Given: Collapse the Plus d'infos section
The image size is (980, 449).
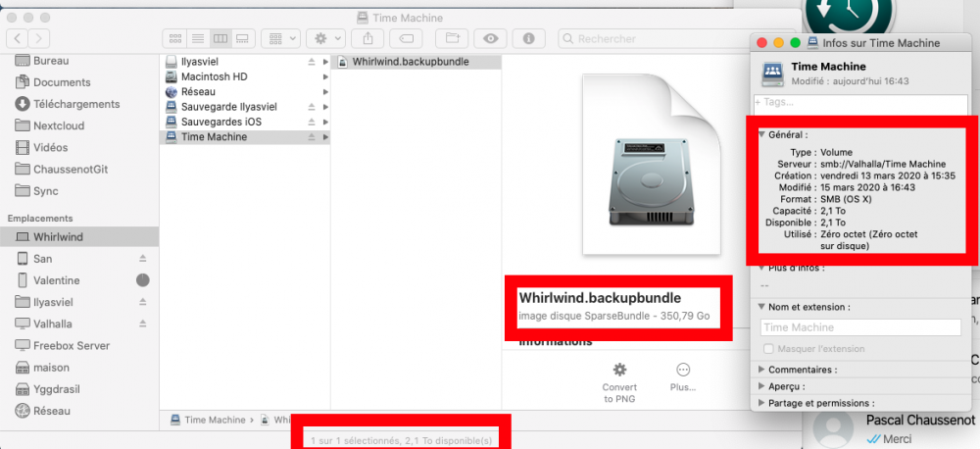Looking at the screenshot, I should [762, 269].
